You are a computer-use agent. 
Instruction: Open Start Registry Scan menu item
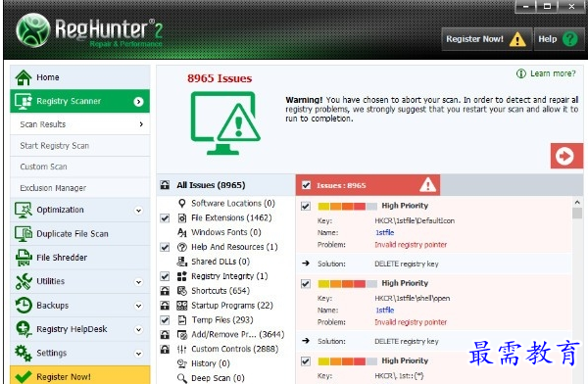point(80,146)
